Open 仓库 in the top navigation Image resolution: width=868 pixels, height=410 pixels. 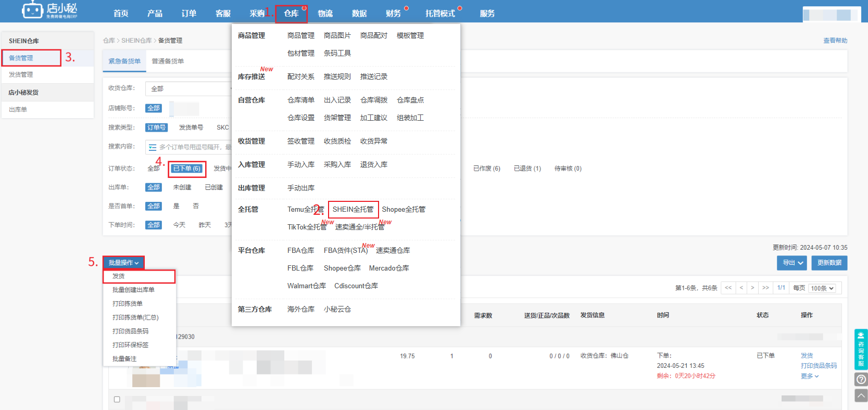[x=291, y=14]
